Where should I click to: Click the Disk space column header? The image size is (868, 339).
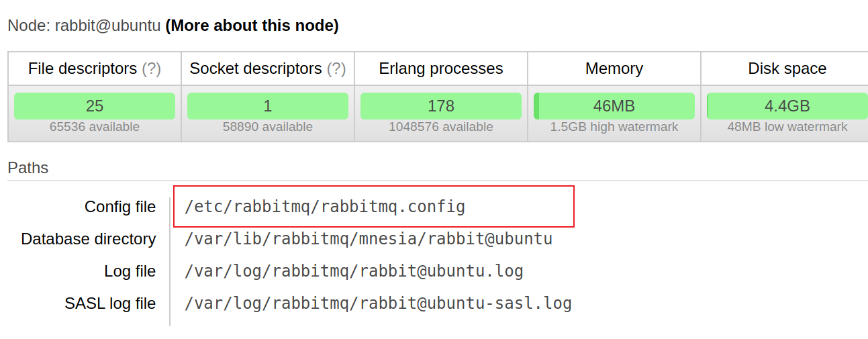tap(787, 68)
